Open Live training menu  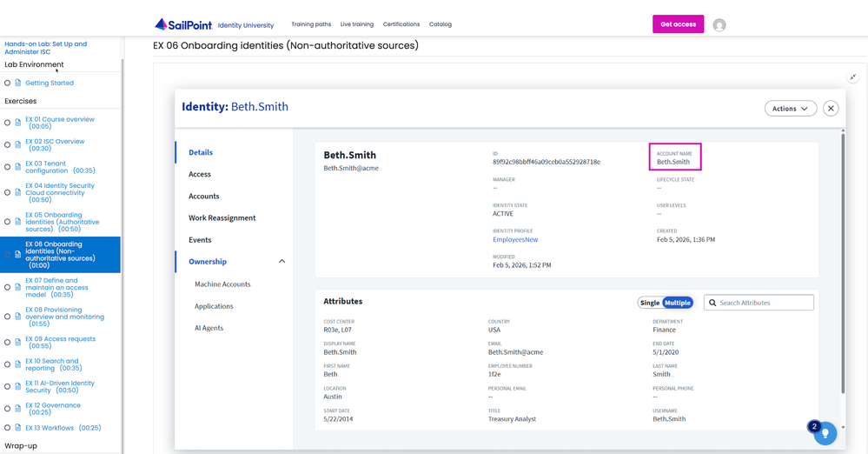(357, 24)
